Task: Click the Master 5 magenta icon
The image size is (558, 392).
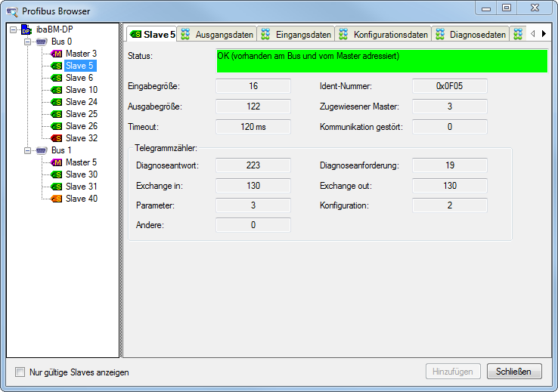Action: pyautogui.click(x=56, y=162)
